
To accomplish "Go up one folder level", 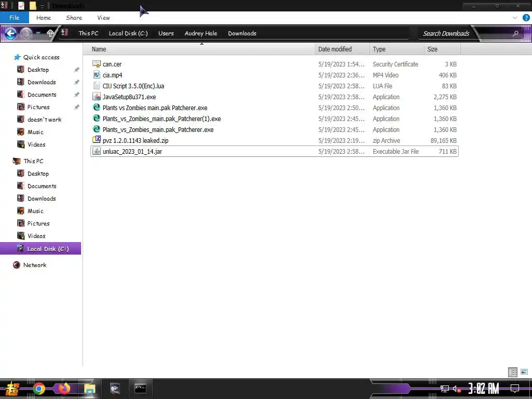I will coord(50,33).
